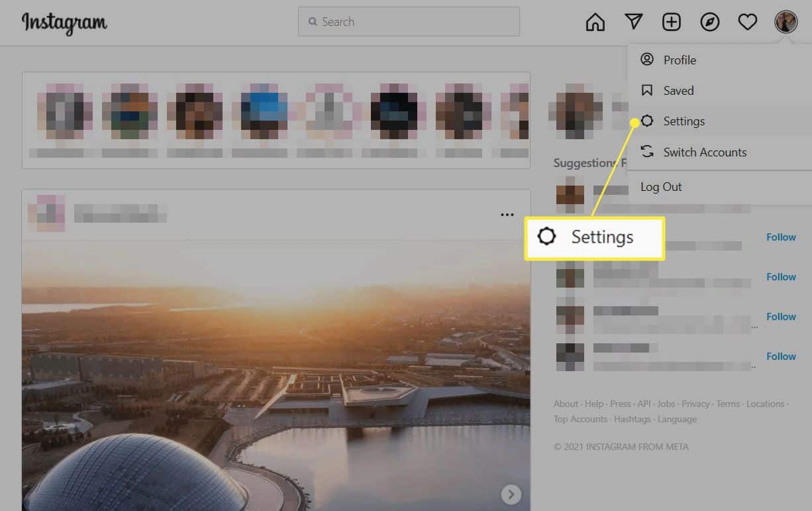Open the Language footer link
Viewport: 812px width, 511px height.
(677, 419)
